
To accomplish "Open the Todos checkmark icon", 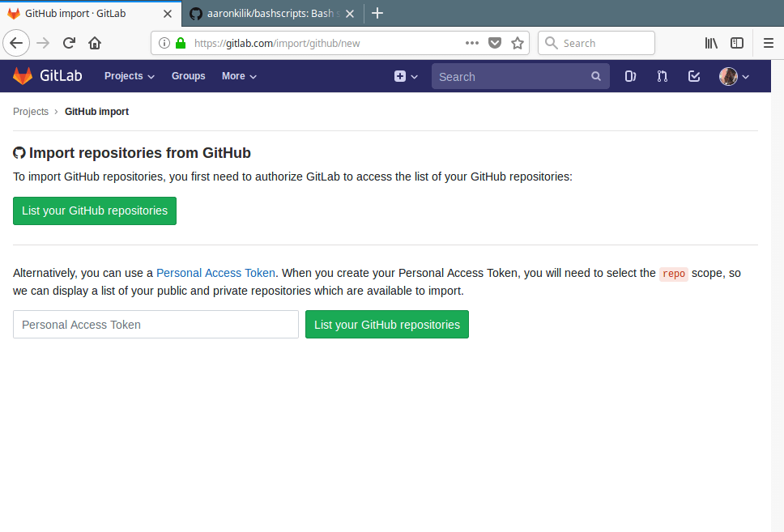I will coord(694,76).
